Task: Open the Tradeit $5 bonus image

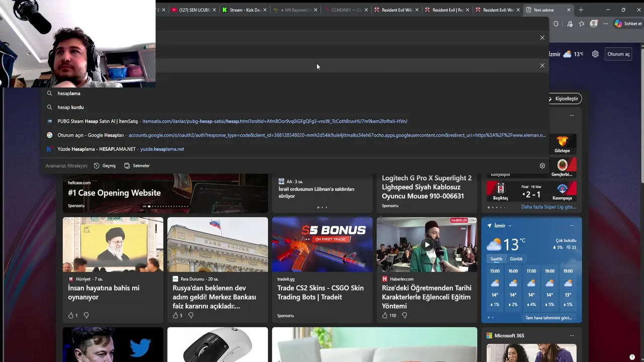Action: 322,244
